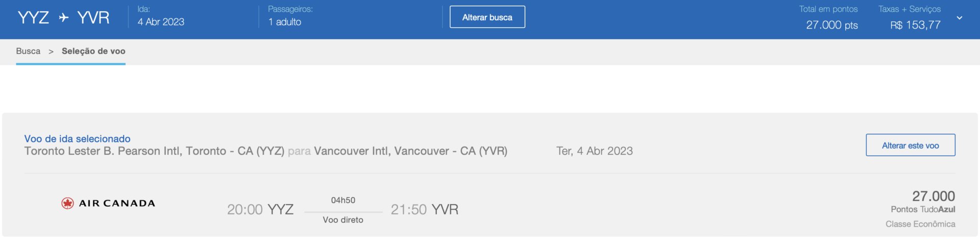Click the YVR destination code in header
The height and width of the screenshot is (243, 980).
(93, 18)
